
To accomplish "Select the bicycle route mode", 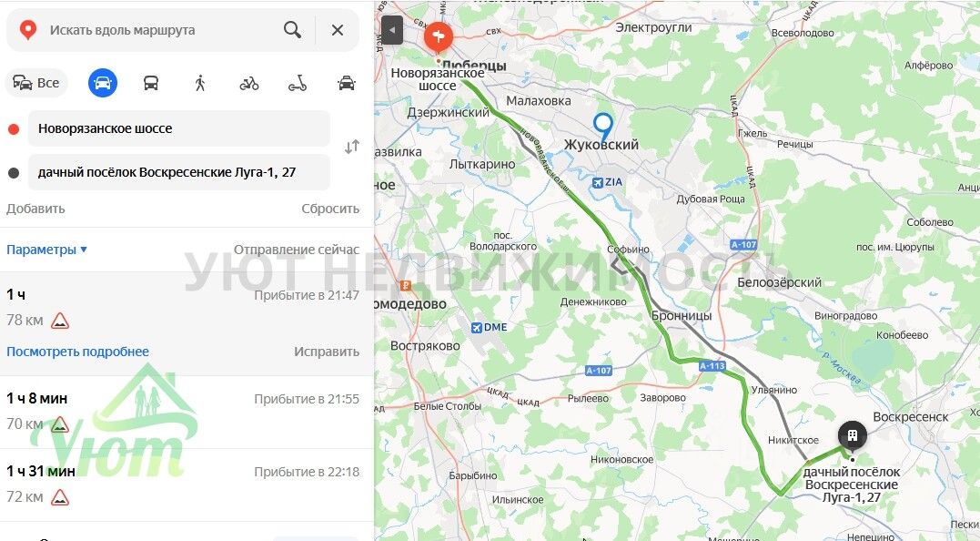I will [248, 83].
